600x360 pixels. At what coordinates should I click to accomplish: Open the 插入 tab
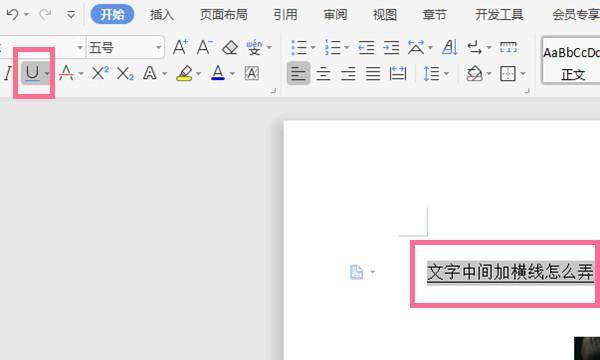pos(162,15)
